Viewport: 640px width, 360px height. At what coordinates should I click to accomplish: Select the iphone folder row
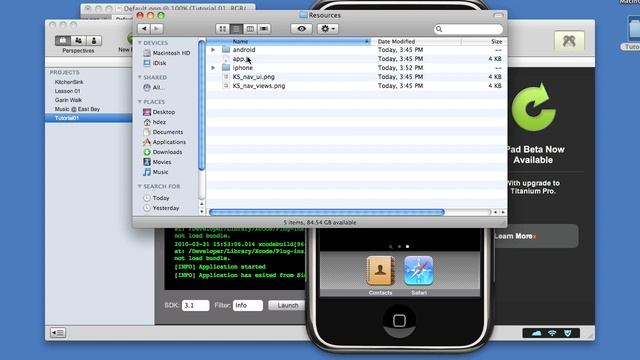pos(356,68)
